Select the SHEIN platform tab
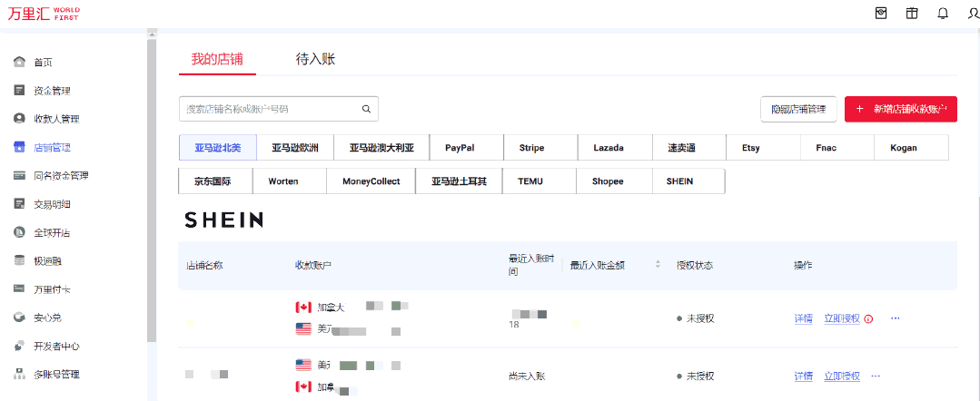The width and height of the screenshot is (980, 401). coord(679,181)
